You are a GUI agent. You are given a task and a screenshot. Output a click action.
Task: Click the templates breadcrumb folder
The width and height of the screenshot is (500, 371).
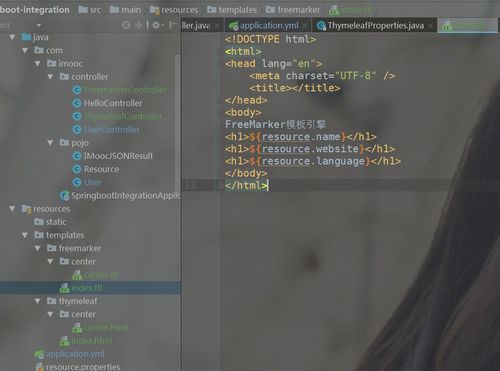(x=232, y=10)
